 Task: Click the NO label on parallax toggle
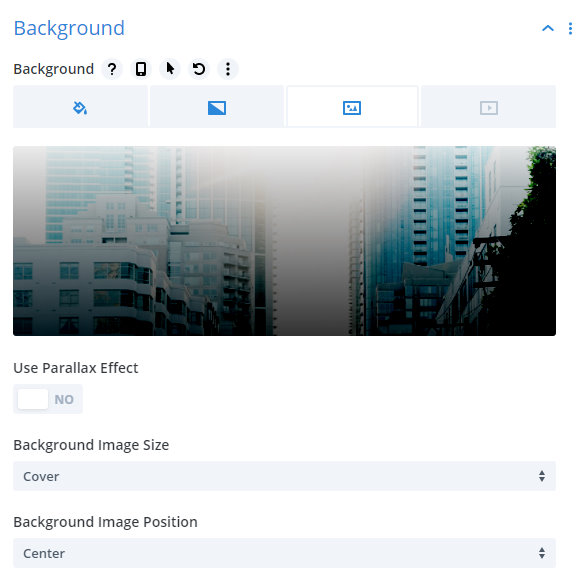click(x=64, y=399)
